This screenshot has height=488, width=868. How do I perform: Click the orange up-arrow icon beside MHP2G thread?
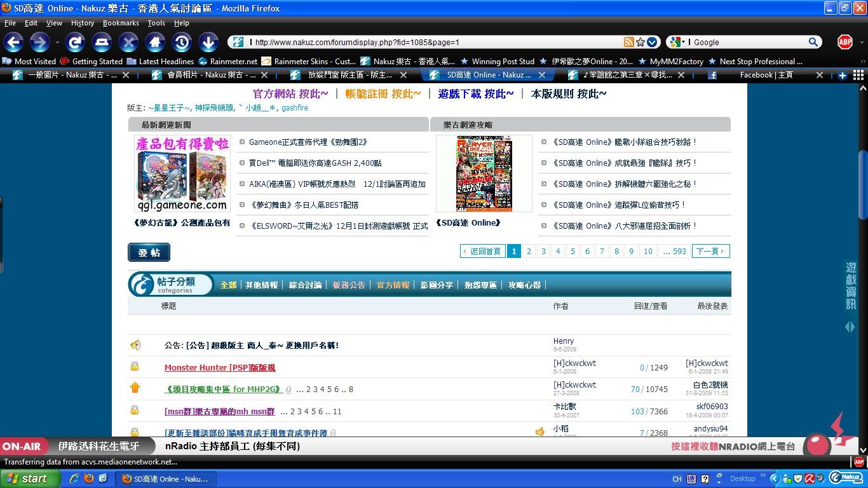click(x=135, y=388)
